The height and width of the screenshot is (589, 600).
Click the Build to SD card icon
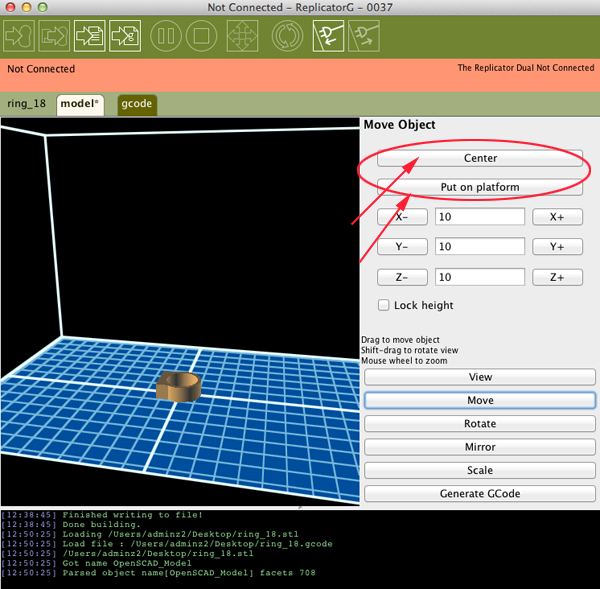54,36
